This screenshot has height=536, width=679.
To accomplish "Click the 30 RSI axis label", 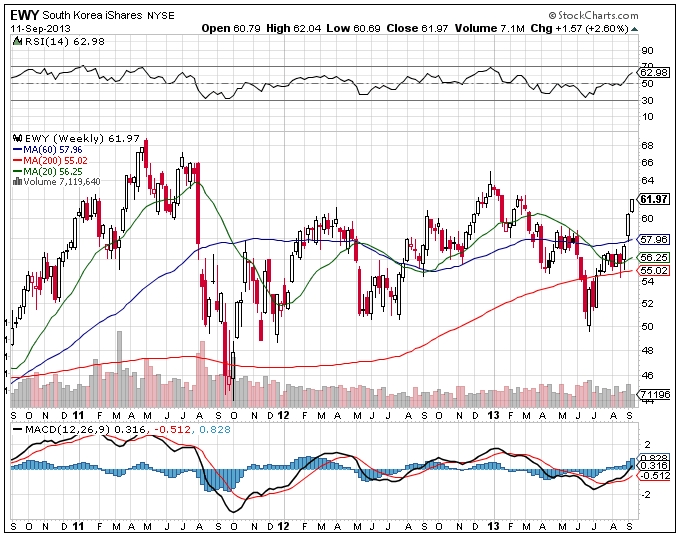I will [x=647, y=101].
